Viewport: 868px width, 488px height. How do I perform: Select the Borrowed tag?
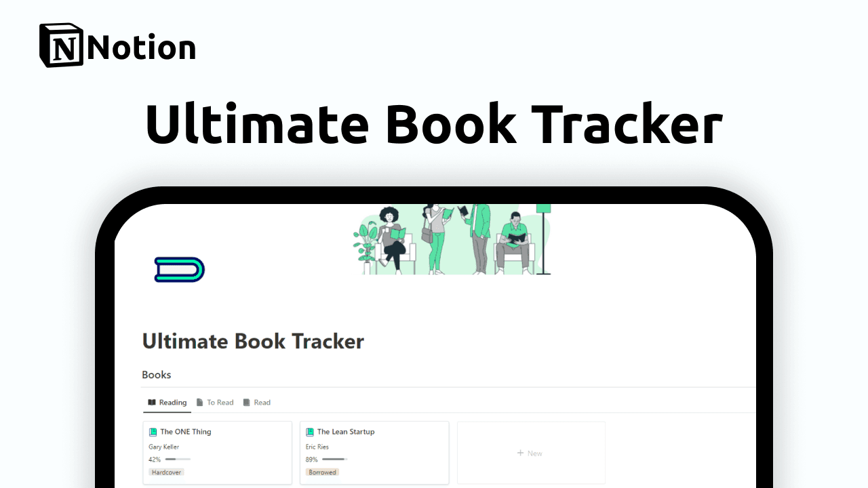[x=322, y=472]
